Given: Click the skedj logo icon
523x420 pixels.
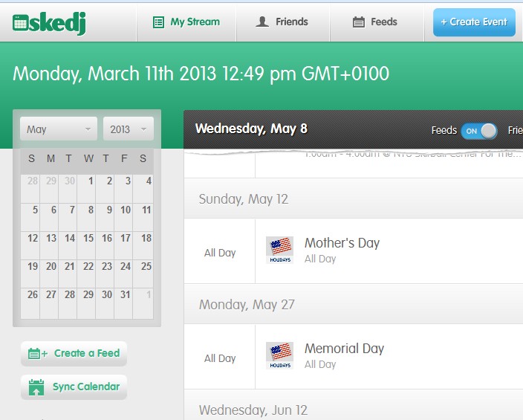Looking at the screenshot, I should point(21,23).
